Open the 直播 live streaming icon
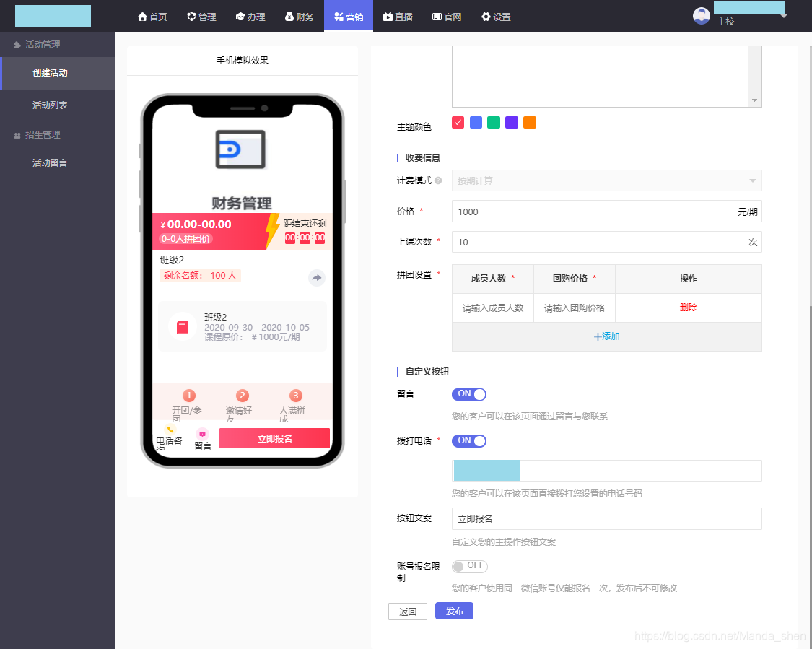This screenshot has height=649, width=812. pos(387,16)
